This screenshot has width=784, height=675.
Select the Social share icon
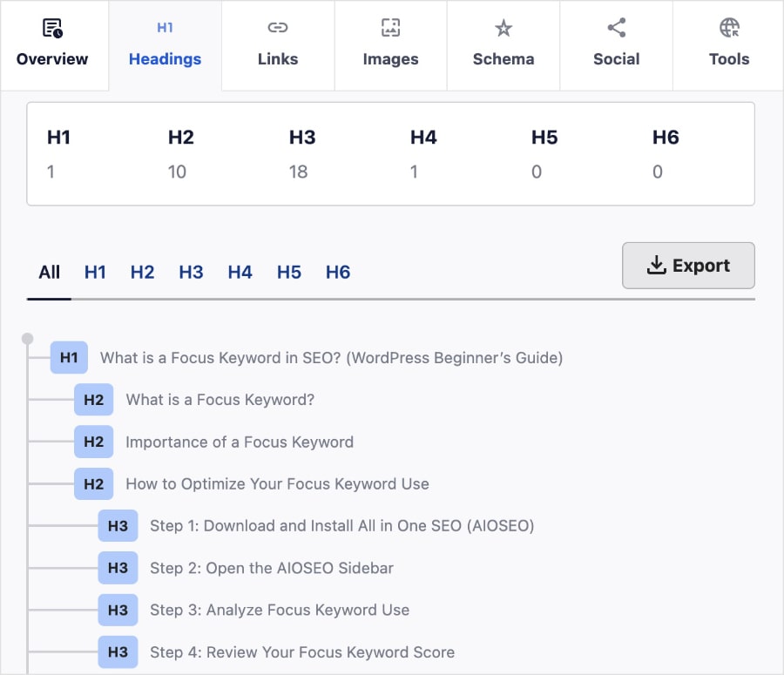pos(617,28)
